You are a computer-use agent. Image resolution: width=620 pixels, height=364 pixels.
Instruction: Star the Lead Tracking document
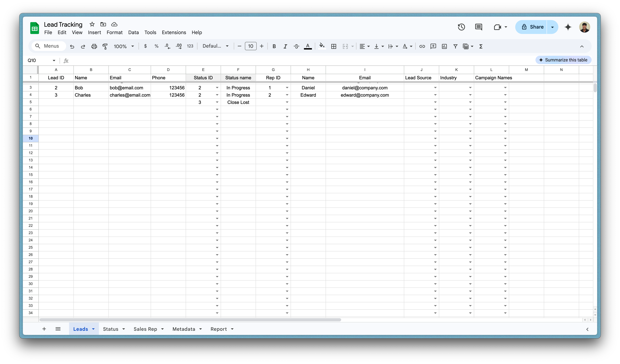pos(92,24)
